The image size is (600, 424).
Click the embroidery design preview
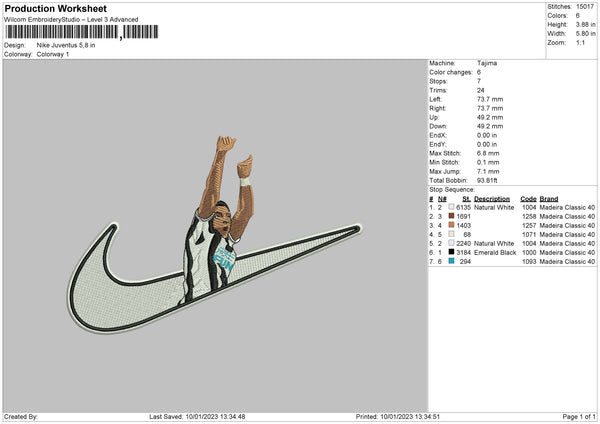tap(215, 235)
